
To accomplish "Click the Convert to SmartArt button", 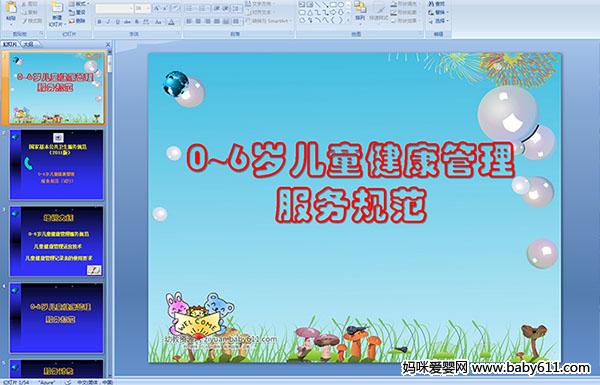I will [x=269, y=21].
